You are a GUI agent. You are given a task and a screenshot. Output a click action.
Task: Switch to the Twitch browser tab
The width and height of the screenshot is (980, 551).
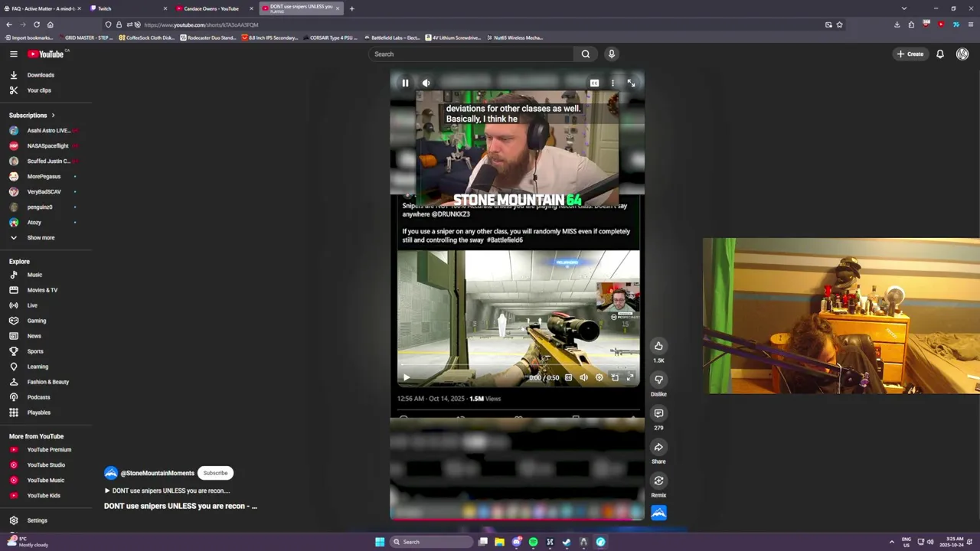(x=126, y=8)
